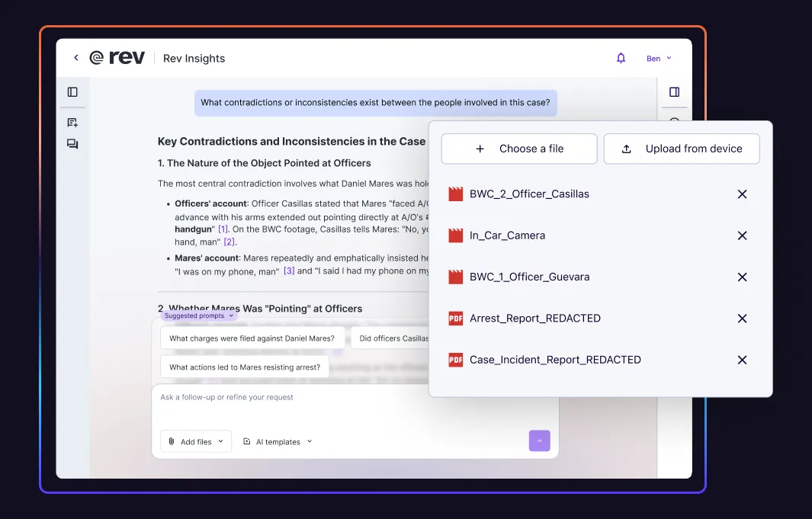Image resolution: width=812 pixels, height=519 pixels.
Task: Select the In_Car_Camera file name
Action: click(508, 235)
